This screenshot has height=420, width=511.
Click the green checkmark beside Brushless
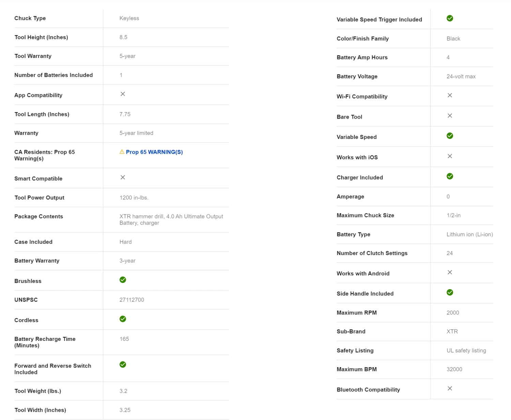pos(123,280)
